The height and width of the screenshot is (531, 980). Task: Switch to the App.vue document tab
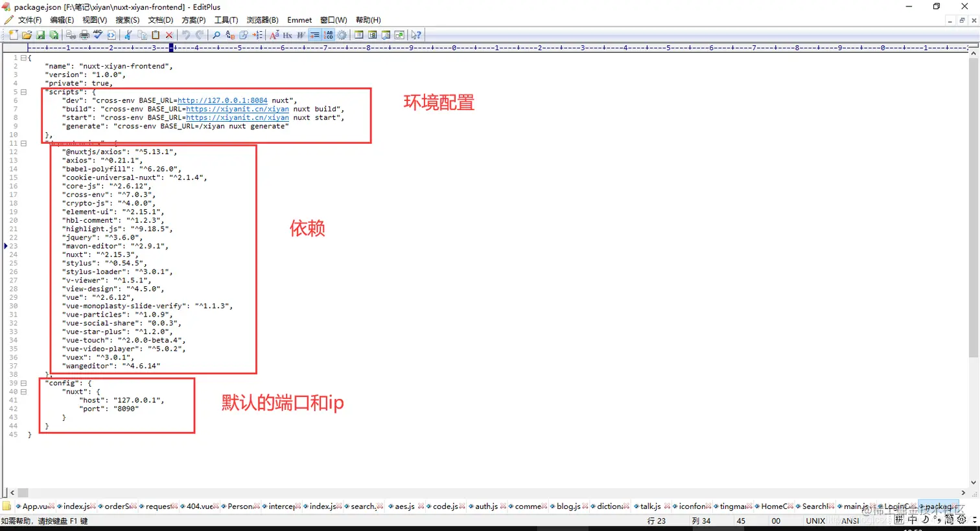click(x=36, y=506)
